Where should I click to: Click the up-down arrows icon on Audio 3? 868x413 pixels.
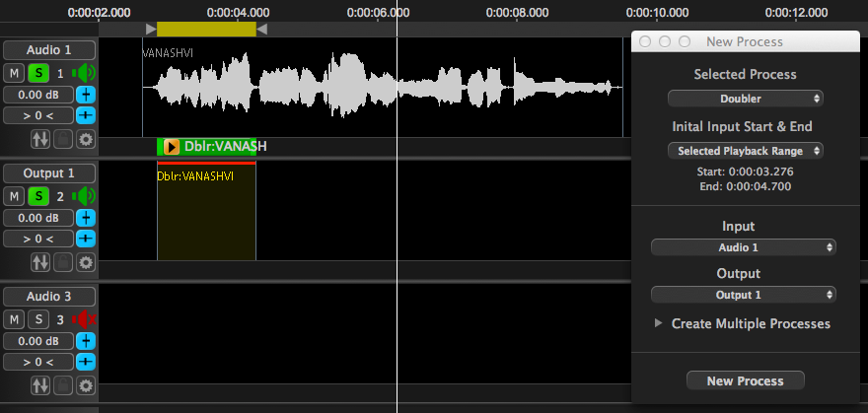pos(40,385)
